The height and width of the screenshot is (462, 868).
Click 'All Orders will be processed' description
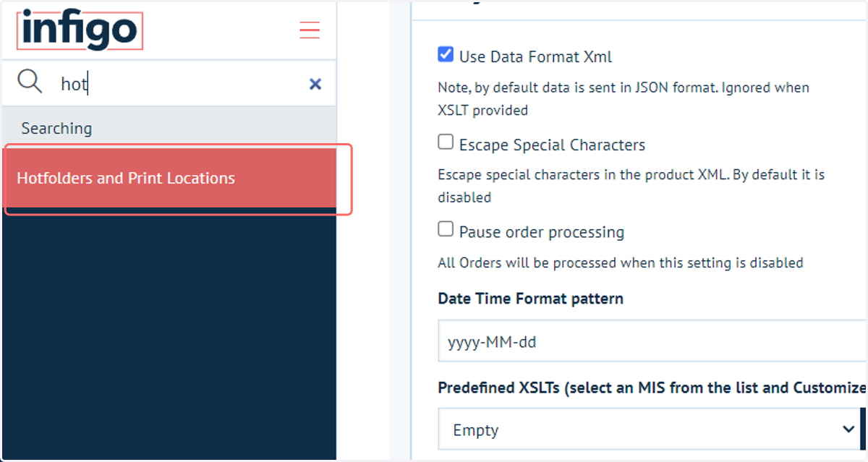coord(621,262)
